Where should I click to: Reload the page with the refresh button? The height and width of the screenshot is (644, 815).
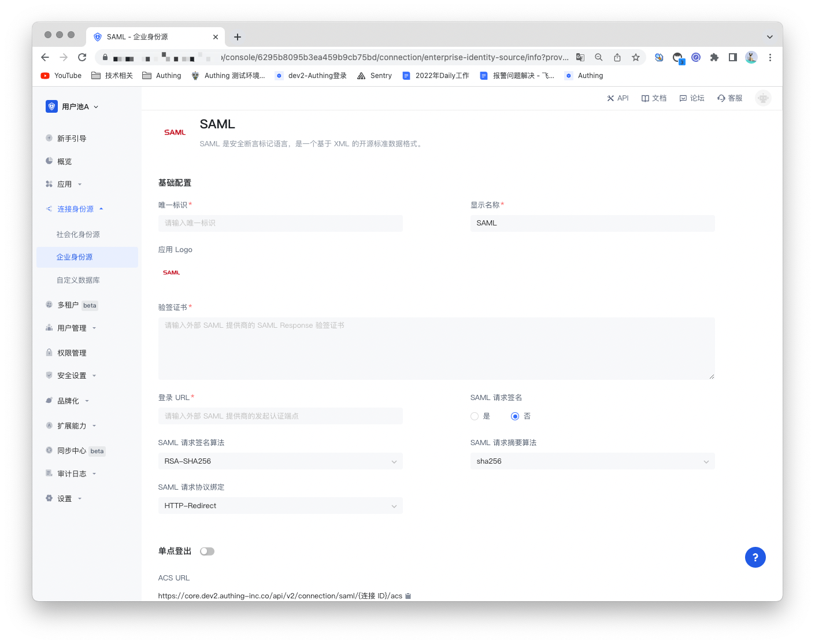(x=82, y=57)
